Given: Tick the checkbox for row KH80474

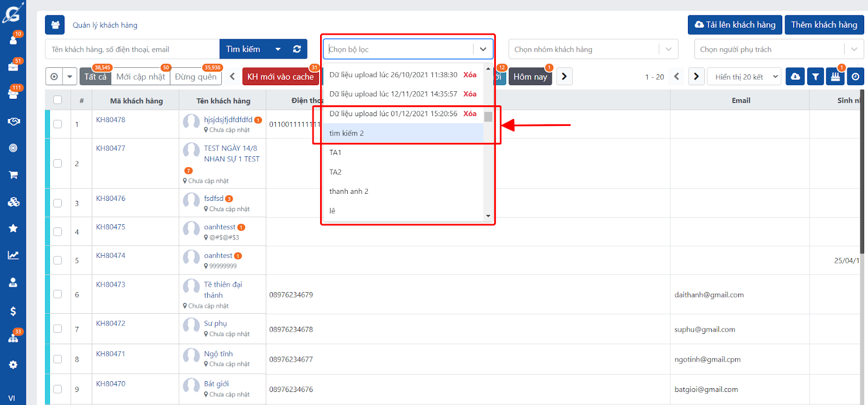Looking at the screenshot, I should click(58, 260).
